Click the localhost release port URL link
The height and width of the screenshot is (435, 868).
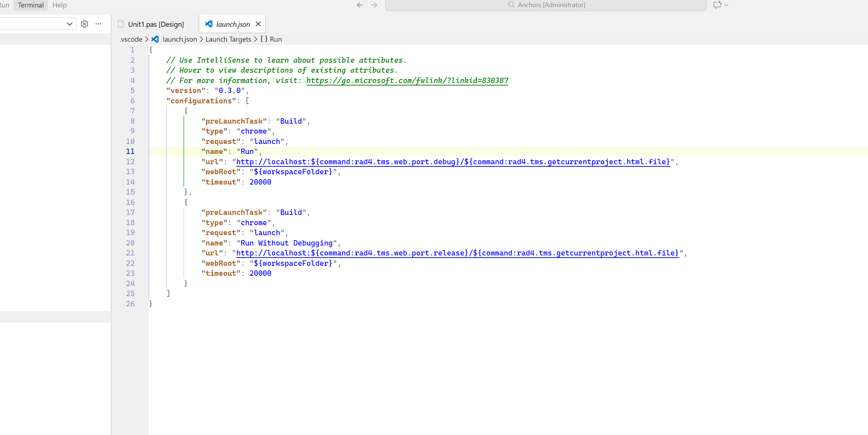pyautogui.click(x=457, y=253)
